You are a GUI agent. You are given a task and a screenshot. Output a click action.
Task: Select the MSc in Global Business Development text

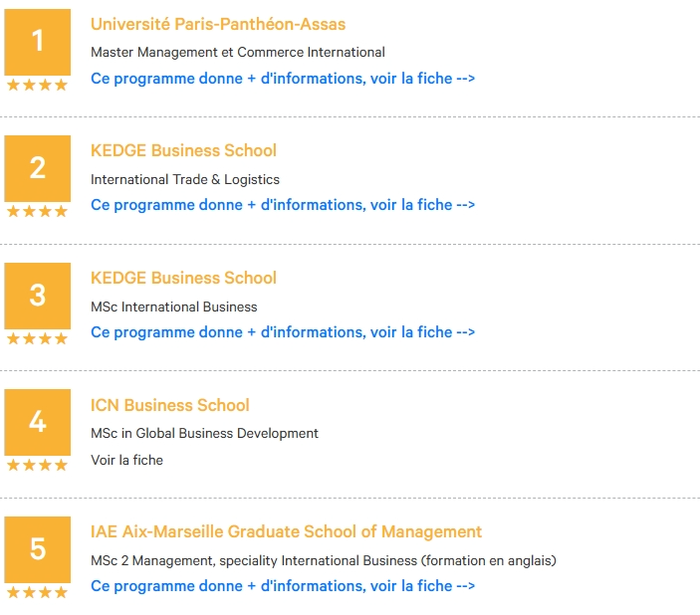(204, 433)
